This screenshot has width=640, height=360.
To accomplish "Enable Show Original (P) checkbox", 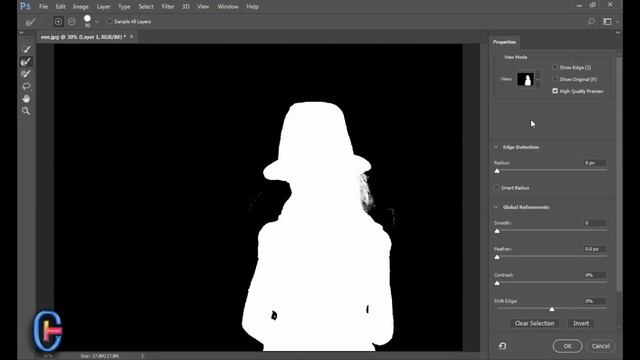I will pos(555,79).
